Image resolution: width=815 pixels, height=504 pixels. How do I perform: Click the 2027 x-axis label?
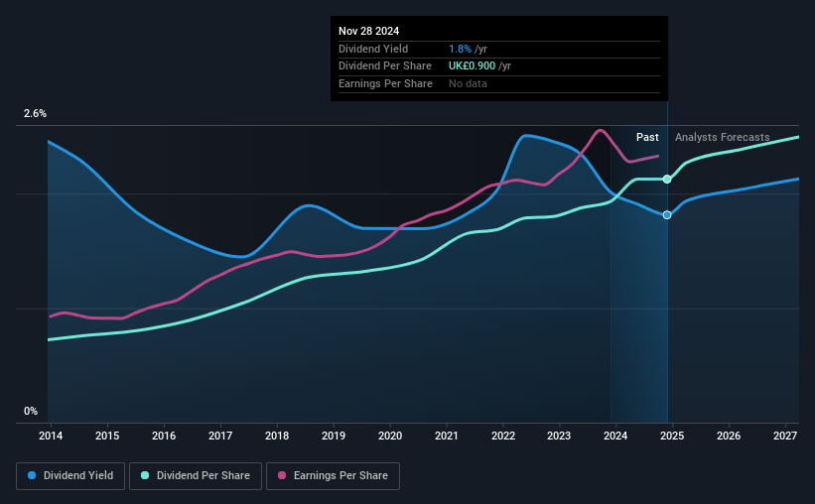785,436
